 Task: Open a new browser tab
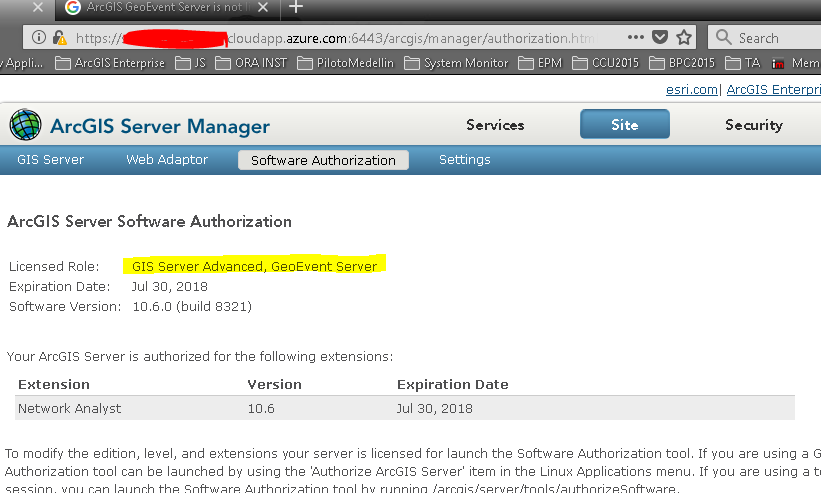(296, 7)
